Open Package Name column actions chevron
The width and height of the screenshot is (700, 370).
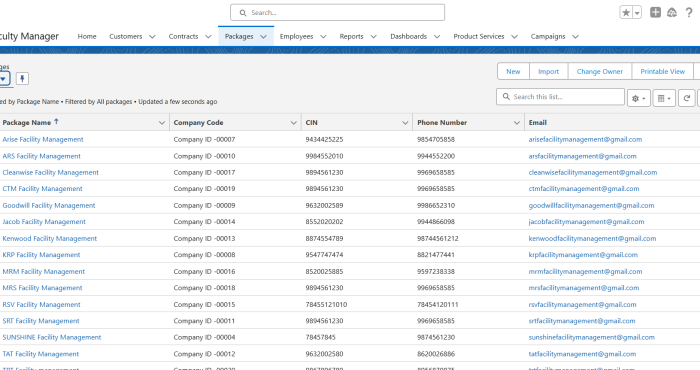tap(162, 123)
